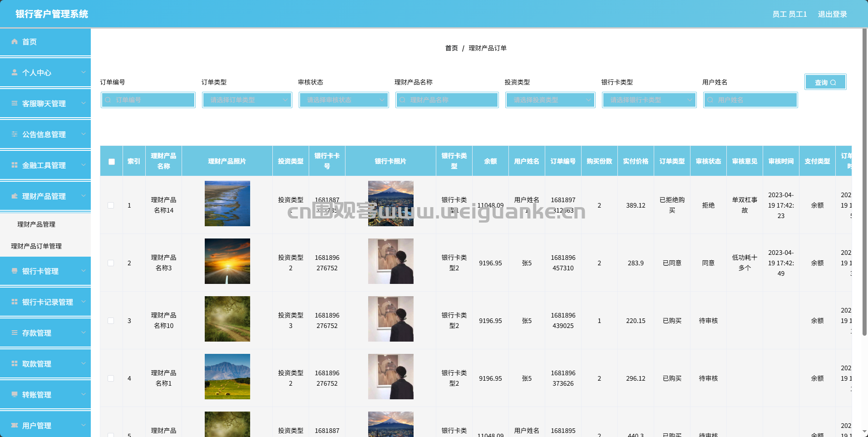
Task: Click the home icon beside 首页
Action: coord(15,41)
